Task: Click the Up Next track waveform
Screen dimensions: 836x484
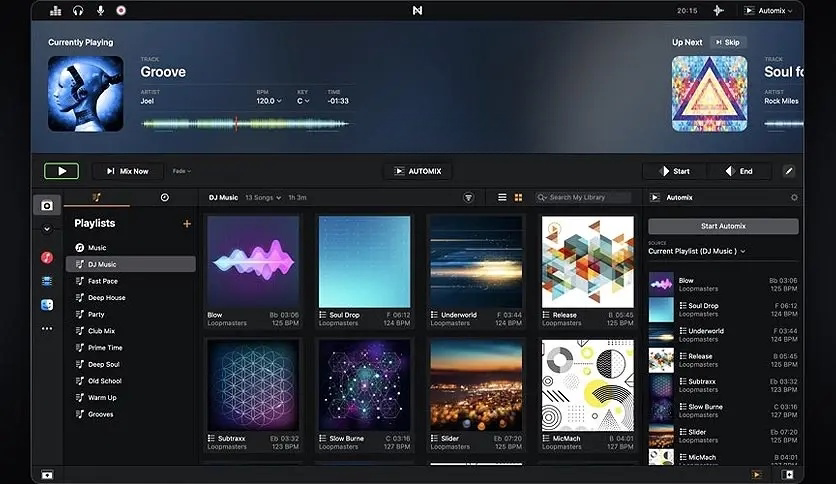Action: [784, 124]
